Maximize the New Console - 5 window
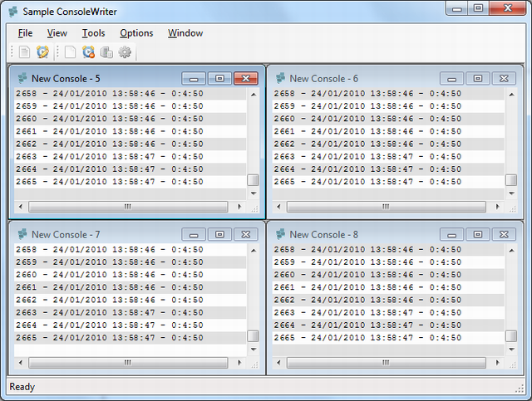This screenshot has width=532, height=401. (x=219, y=79)
